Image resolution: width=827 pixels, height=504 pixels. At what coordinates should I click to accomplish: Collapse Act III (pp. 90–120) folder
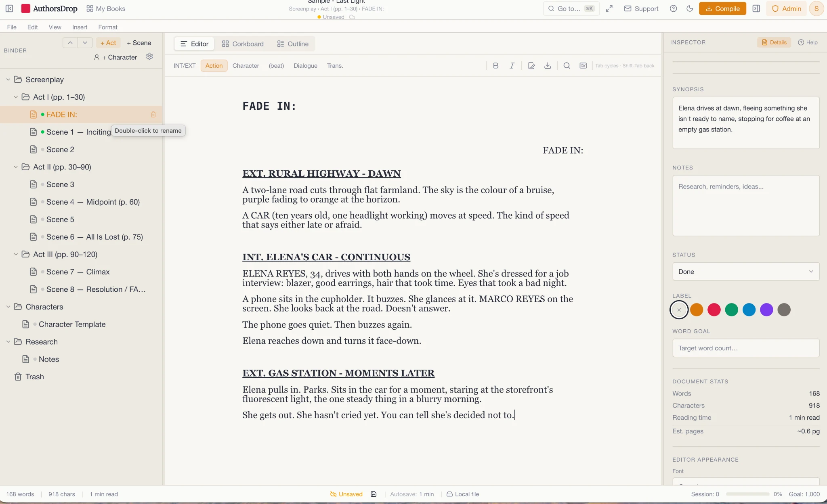pyautogui.click(x=16, y=254)
